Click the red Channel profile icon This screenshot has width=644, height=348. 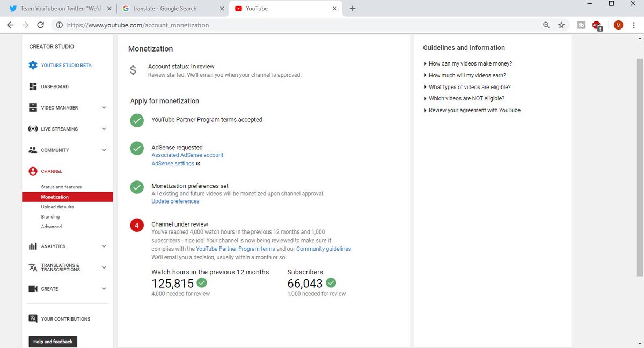(33, 171)
